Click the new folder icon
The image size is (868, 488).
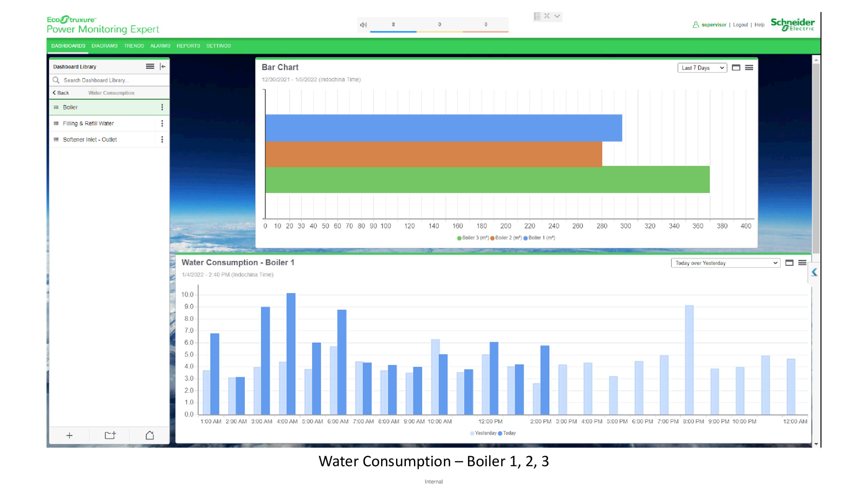[110, 435]
